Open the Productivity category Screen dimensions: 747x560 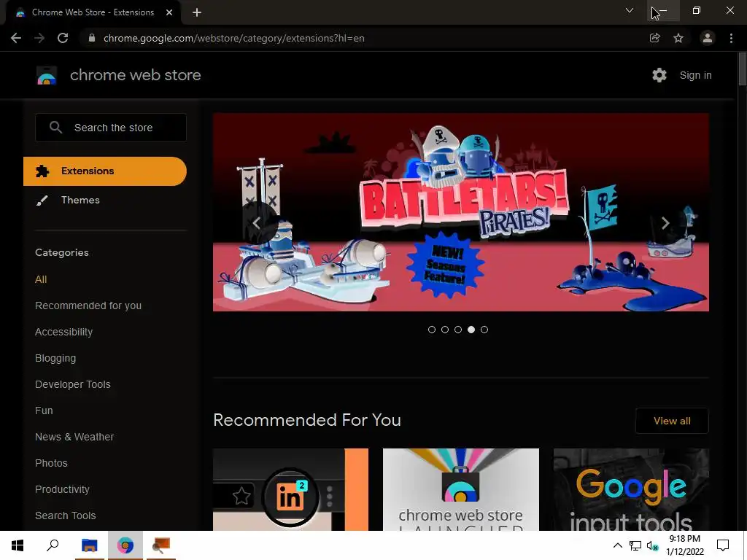[63, 489]
